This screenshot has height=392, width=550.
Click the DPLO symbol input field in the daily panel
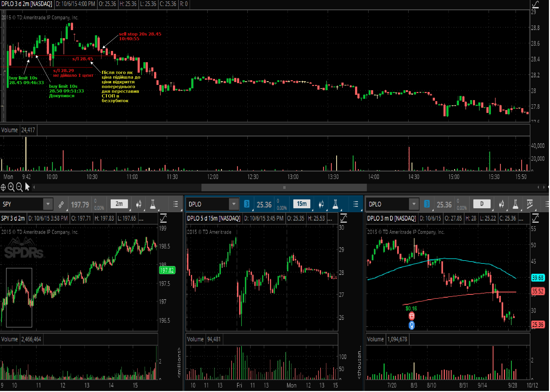pyautogui.click(x=388, y=204)
